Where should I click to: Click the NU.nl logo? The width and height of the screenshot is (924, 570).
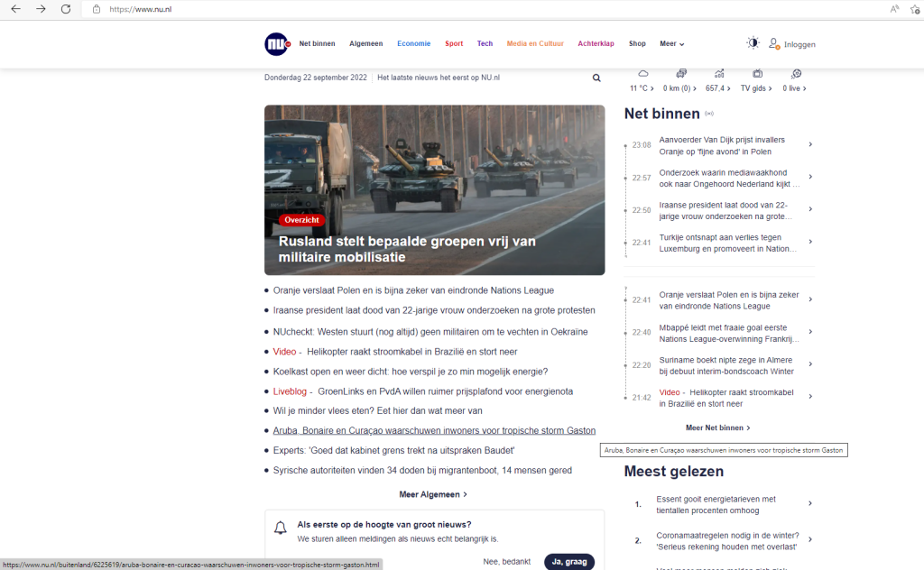click(277, 44)
